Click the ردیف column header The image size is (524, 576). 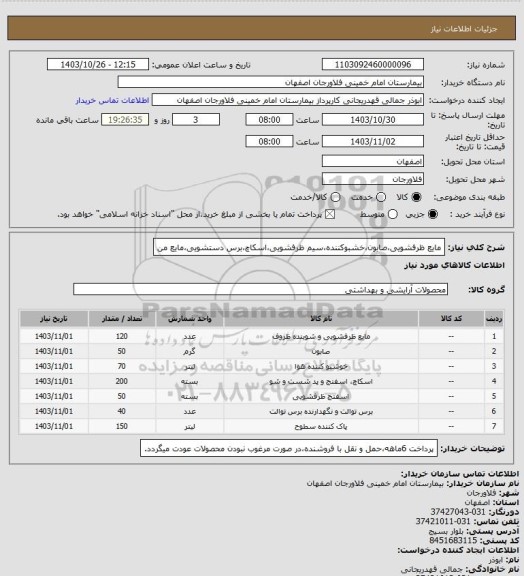(494, 319)
